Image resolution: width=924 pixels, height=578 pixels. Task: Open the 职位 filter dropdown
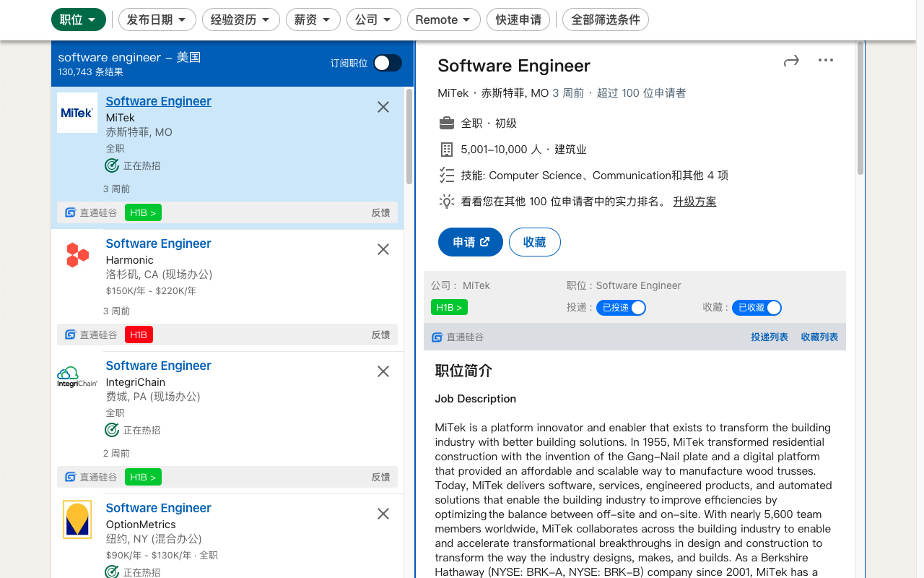79,20
